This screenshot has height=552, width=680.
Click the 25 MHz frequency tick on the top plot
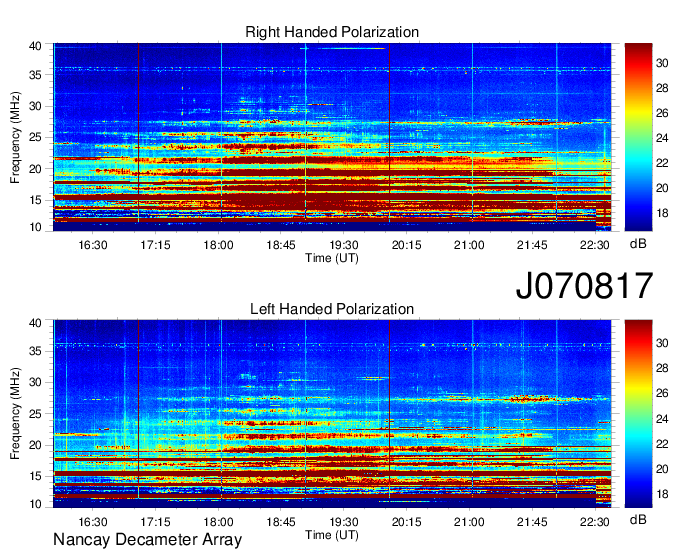click(x=35, y=137)
